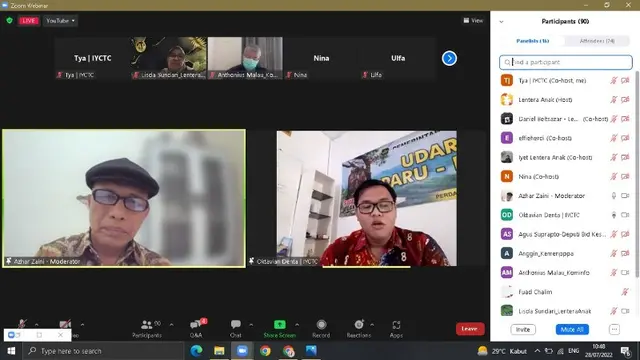Expand video options arrow next to camera
This screenshot has width=640, height=360.
(x=82, y=324)
